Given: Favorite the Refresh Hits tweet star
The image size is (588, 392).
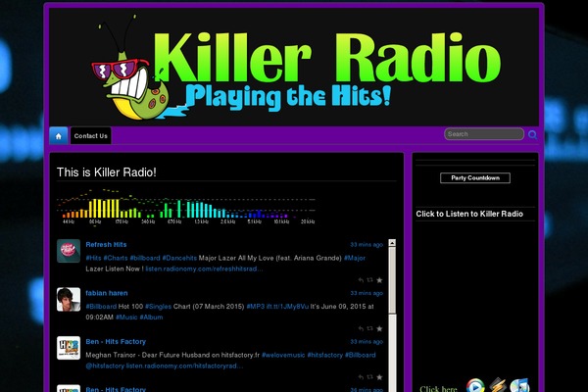Looking at the screenshot, I should (379, 280).
